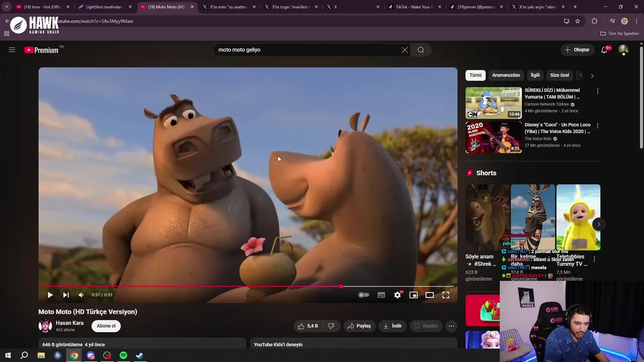Open a new browser tab
Image resolution: width=644 pixels, height=362 pixels.
pyautogui.click(x=575, y=7)
